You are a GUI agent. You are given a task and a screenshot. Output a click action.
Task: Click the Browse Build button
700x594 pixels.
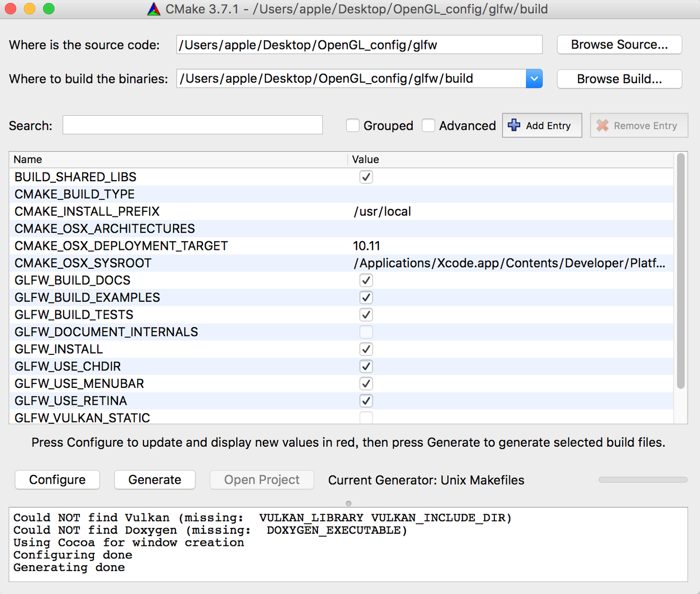click(619, 79)
